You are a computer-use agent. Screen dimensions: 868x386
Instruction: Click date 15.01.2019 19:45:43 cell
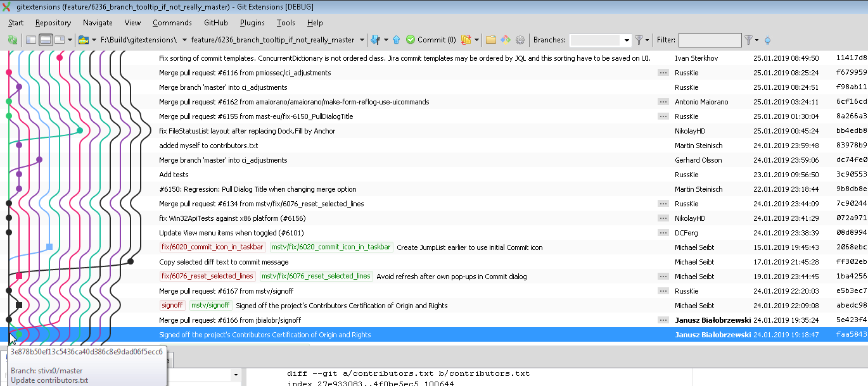(x=786, y=247)
